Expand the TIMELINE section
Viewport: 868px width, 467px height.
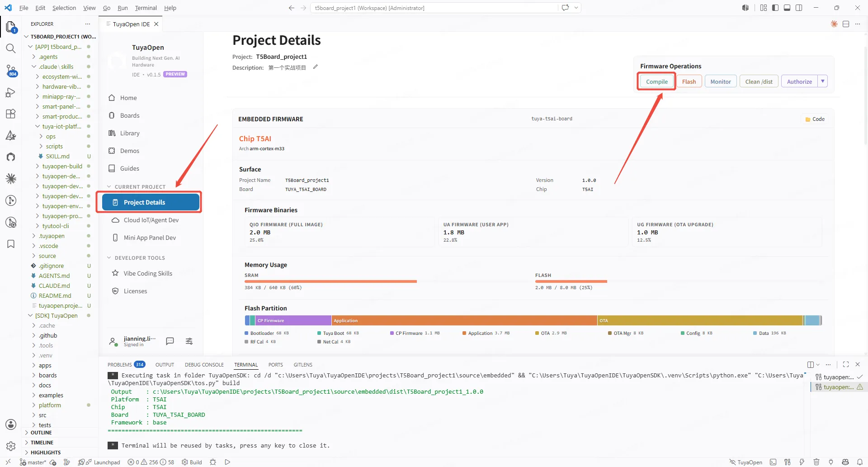[x=42, y=443]
